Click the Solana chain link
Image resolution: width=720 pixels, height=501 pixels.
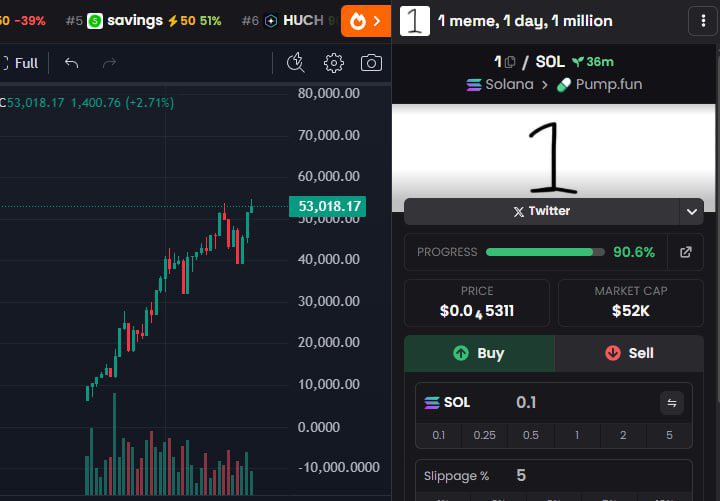pyautogui.click(x=500, y=84)
